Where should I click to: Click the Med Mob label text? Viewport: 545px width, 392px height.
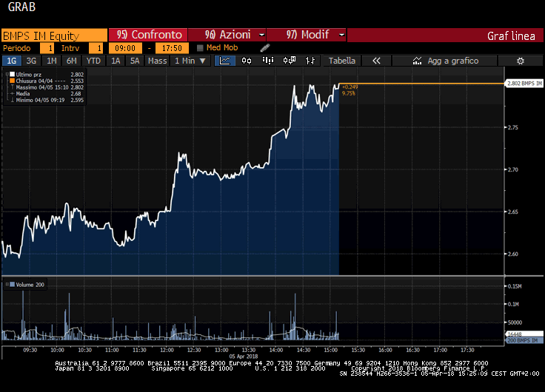click(x=222, y=47)
